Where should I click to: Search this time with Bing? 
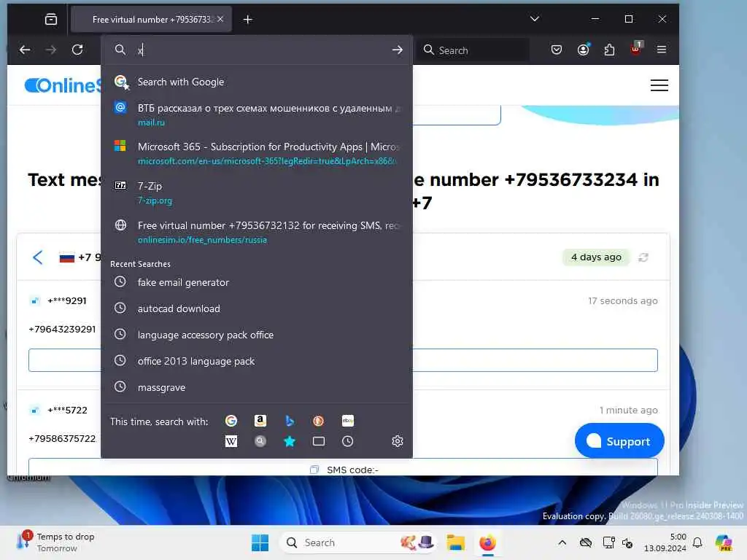pyautogui.click(x=289, y=421)
